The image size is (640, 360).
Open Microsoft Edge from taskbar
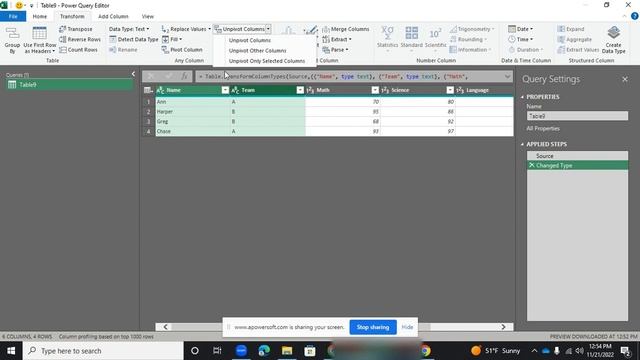pyautogui.click(x=264, y=351)
